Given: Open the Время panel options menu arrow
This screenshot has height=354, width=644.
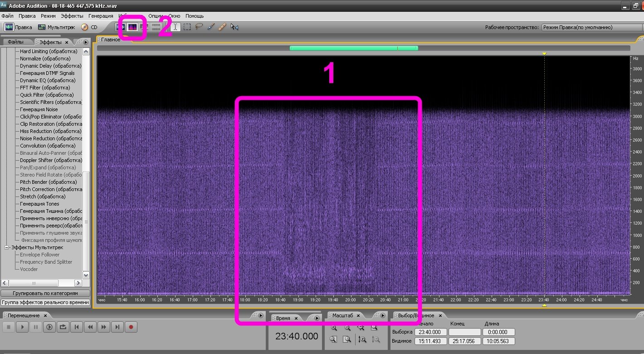Looking at the screenshot, I should point(317,318).
